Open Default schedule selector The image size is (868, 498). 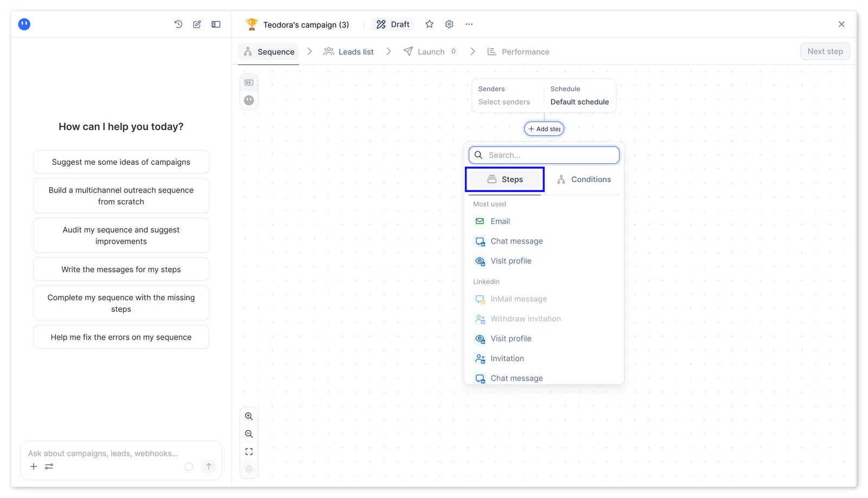[x=579, y=102]
